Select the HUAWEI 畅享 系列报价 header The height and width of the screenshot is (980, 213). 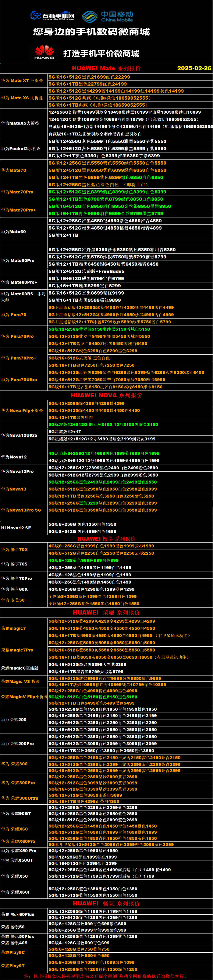[x=106, y=539]
